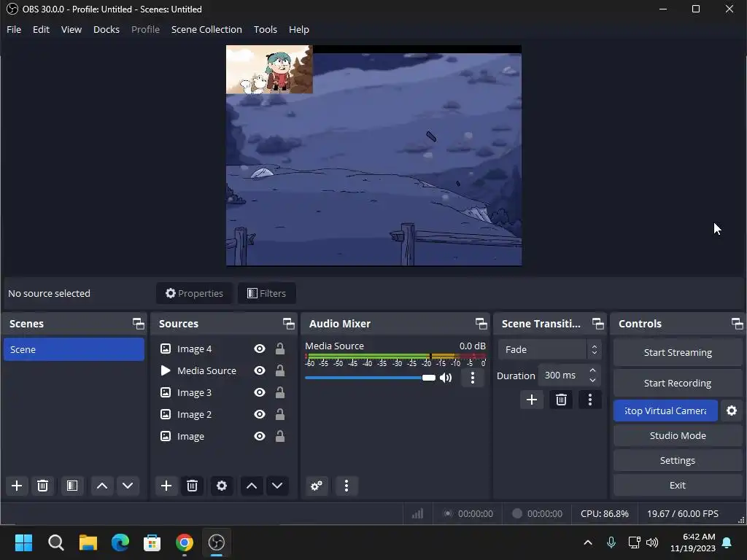Open virtual camera settings gear
Screen dimensions: 747x560
tap(732, 411)
